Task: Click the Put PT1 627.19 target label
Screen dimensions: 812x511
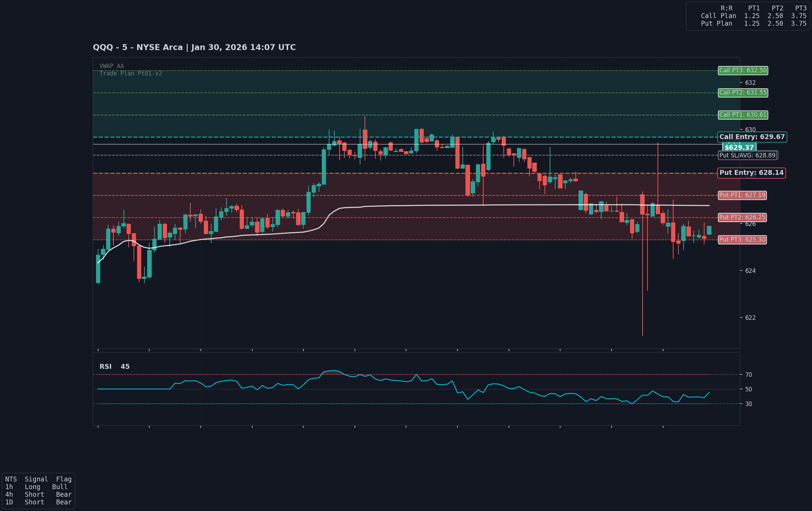Action: coord(742,195)
